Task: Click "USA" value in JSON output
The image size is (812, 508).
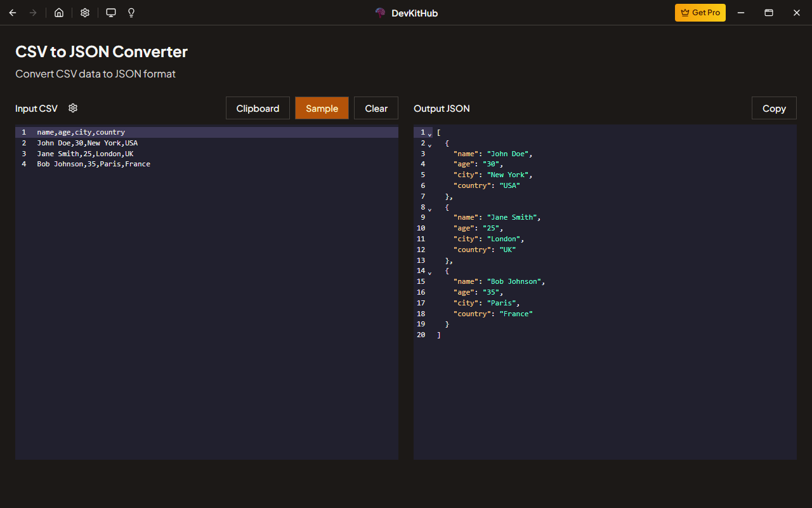Action: coord(509,185)
